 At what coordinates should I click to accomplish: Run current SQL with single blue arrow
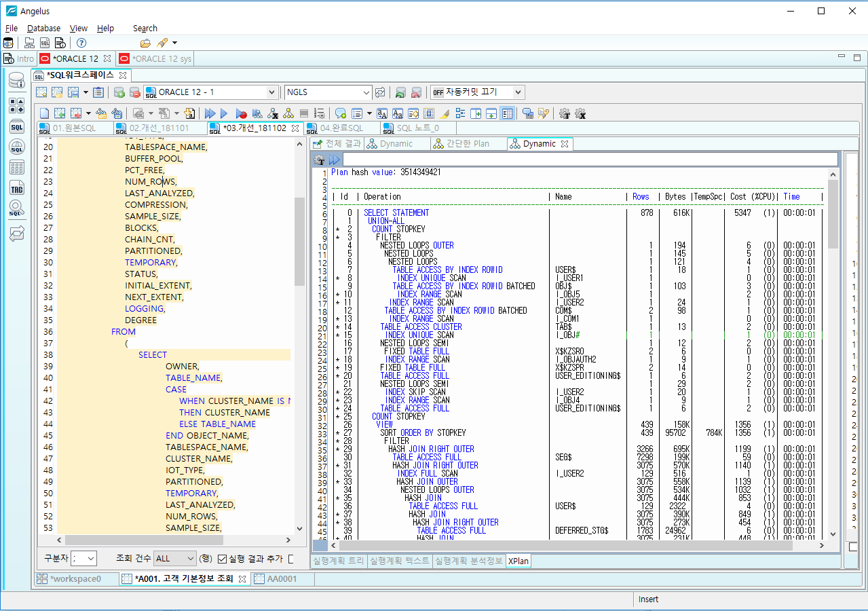pos(225,113)
